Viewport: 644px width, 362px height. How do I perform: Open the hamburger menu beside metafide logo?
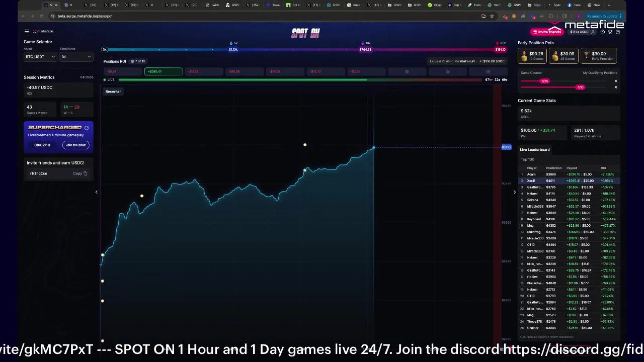click(x=27, y=31)
